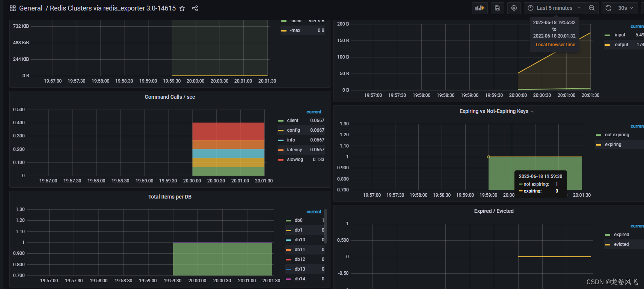The height and width of the screenshot is (289, 644).
Task: Sort Total Items legend by current
Action: tap(314, 212)
